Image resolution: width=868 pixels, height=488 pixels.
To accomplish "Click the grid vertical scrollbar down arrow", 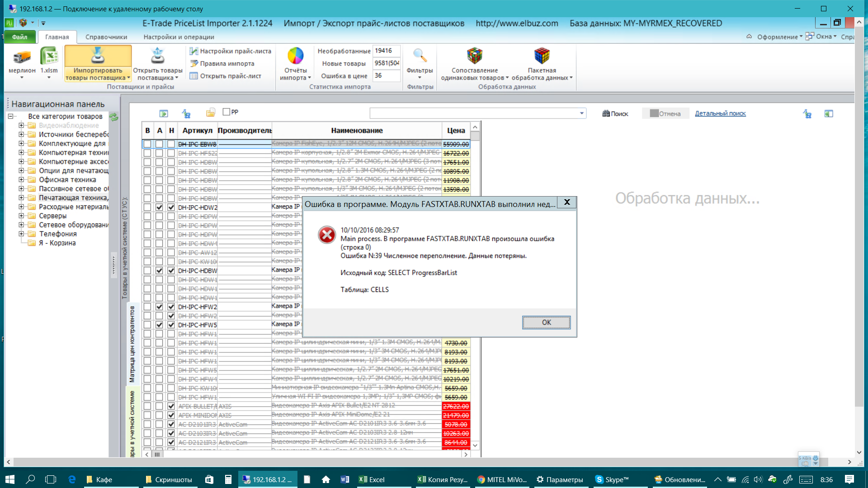I will (x=475, y=445).
